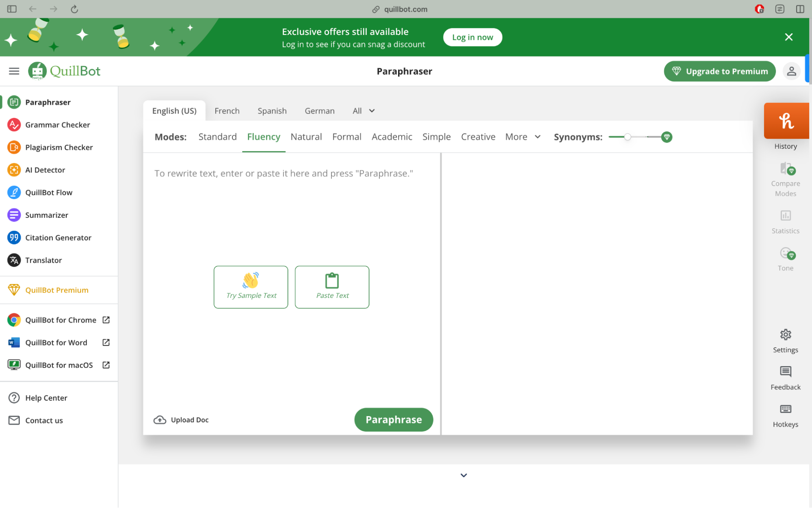This screenshot has width=812, height=508.
Task: Open the browser split view button
Action: tap(800, 9)
